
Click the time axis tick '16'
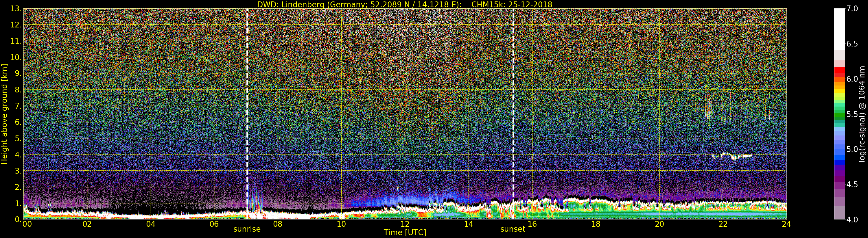click(532, 224)
